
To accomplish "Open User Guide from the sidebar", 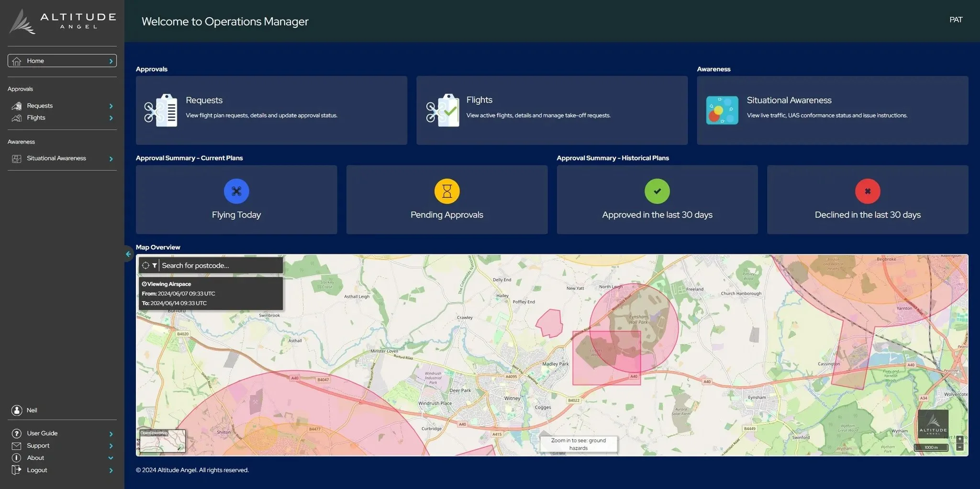I will pos(62,433).
